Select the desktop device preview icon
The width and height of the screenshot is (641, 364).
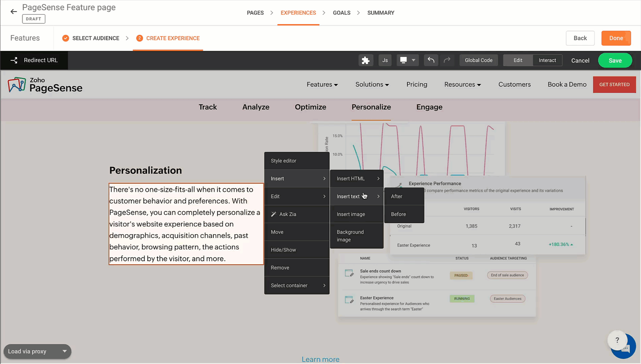pos(403,60)
